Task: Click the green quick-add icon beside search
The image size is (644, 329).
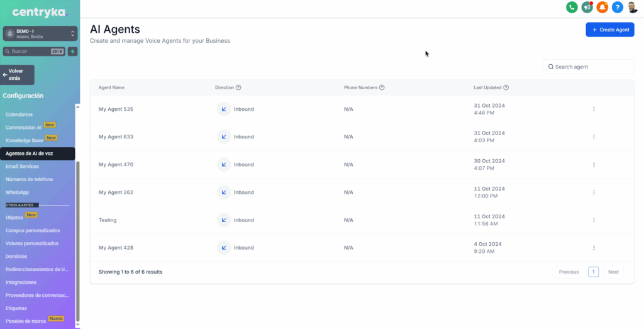Action: pos(73,51)
